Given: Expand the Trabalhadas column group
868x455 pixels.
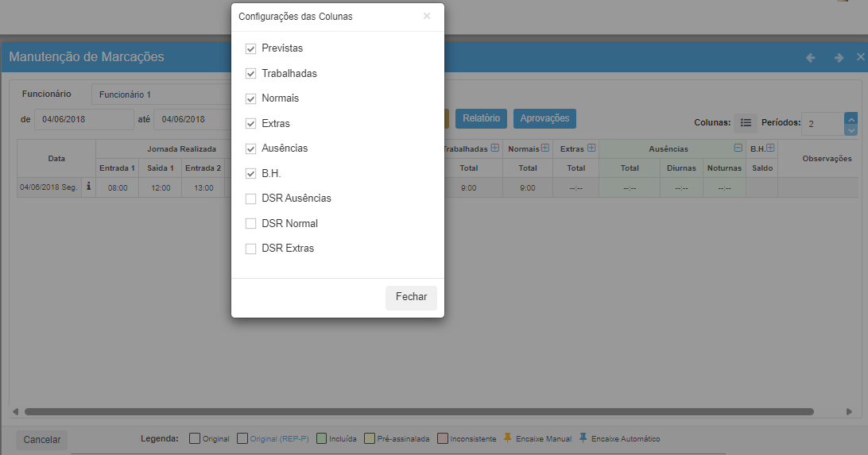Looking at the screenshot, I should coord(494,148).
